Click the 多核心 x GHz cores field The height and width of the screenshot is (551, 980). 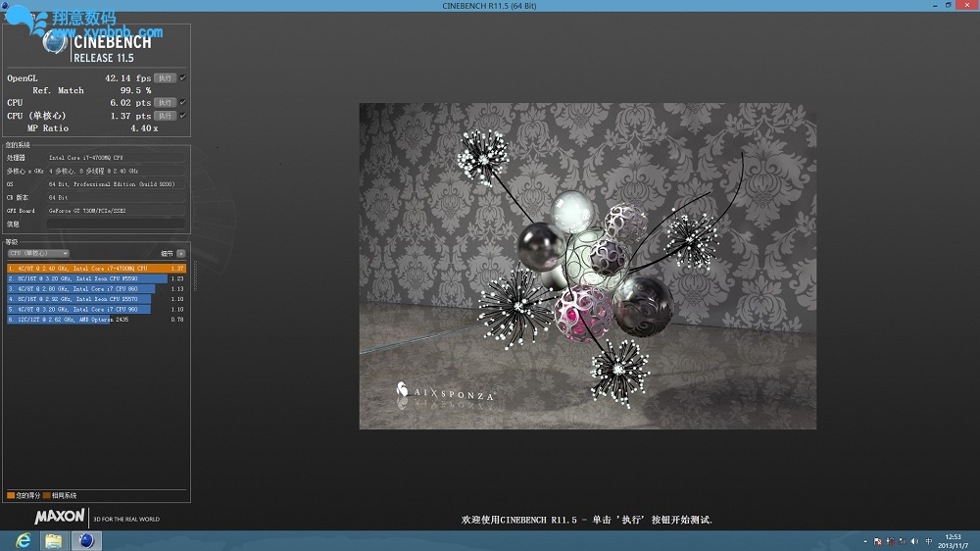[117, 171]
